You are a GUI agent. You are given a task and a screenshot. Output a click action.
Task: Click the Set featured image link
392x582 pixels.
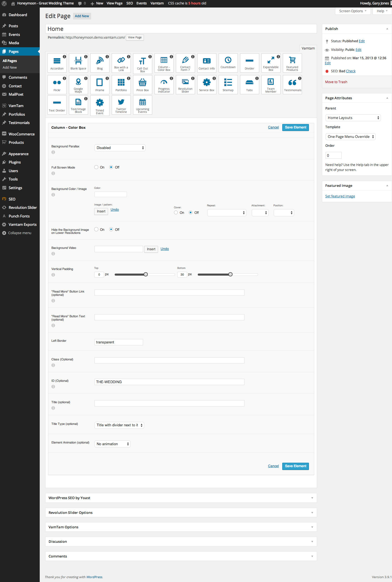pos(340,196)
